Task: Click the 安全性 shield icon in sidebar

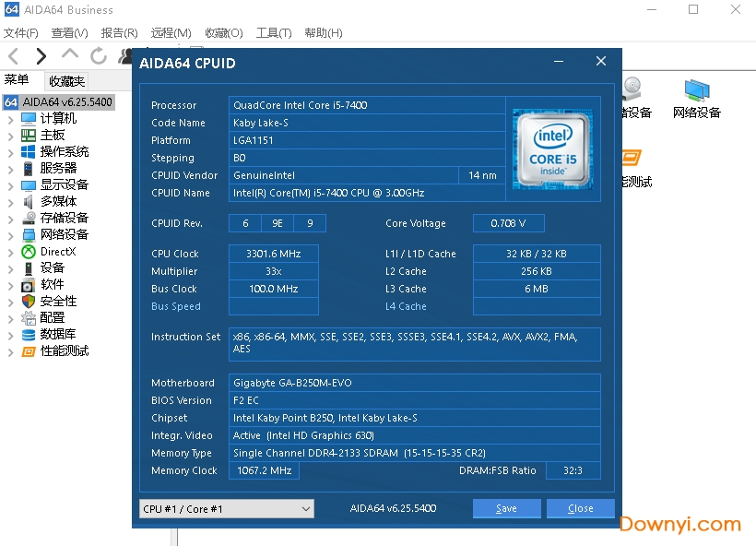Action: click(29, 302)
